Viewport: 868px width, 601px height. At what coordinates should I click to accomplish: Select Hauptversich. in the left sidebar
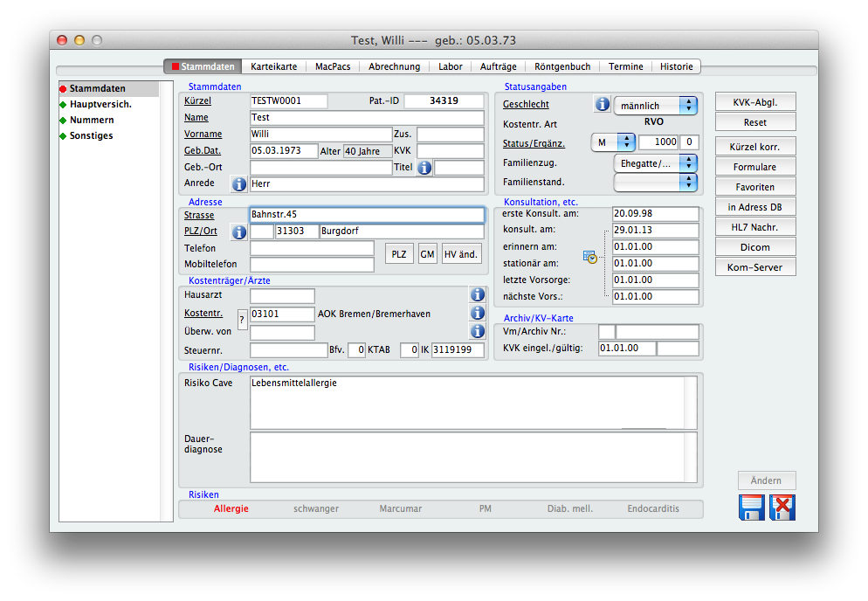[x=100, y=104]
